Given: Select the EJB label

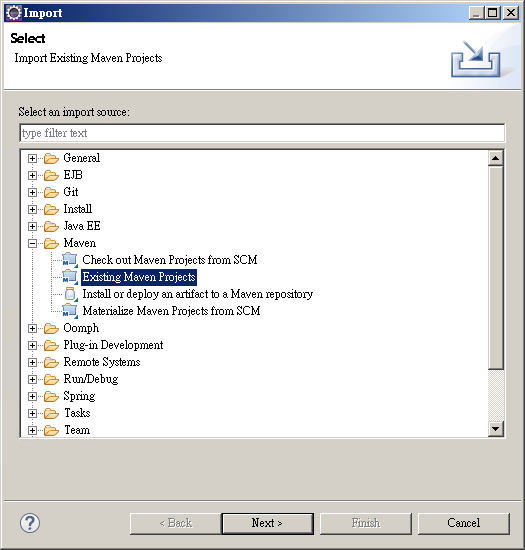Looking at the screenshot, I should pyautogui.click(x=73, y=175).
